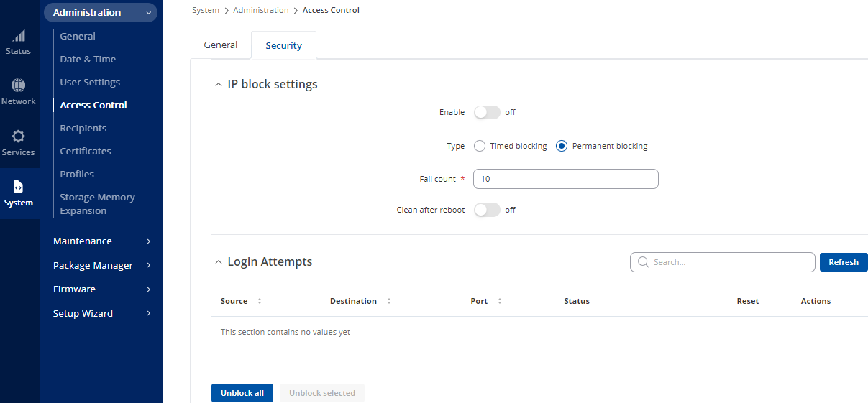The width and height of the screenshot is (868, 403).
Task: Select Timed blocking radio option
Action: point(480,146)
